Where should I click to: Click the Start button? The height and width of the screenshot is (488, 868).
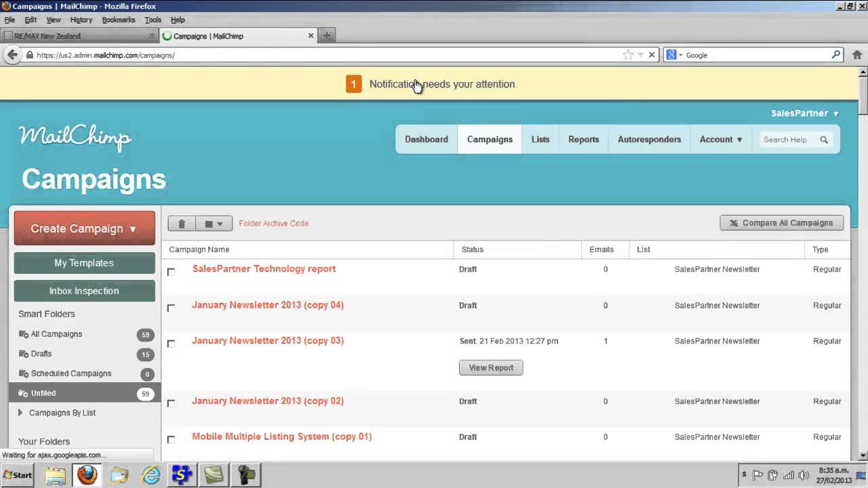18,475
